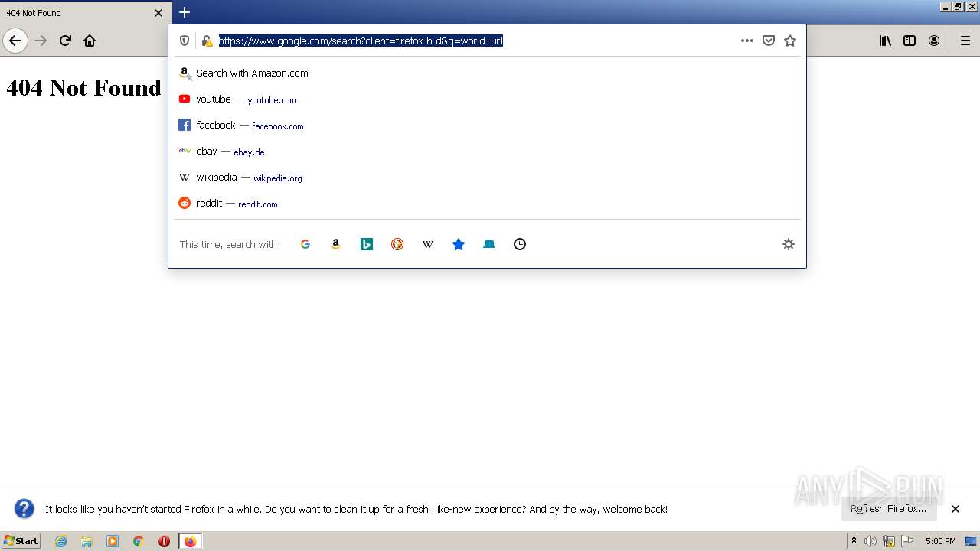The image size is (980, 551).
Task: Close the 404 Not Found tab
Action: click(158, 13)
